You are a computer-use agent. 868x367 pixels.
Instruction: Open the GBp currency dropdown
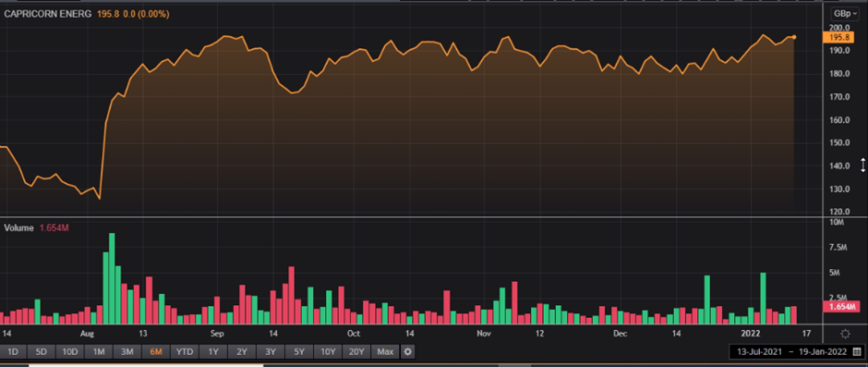(x=845, y=13)
